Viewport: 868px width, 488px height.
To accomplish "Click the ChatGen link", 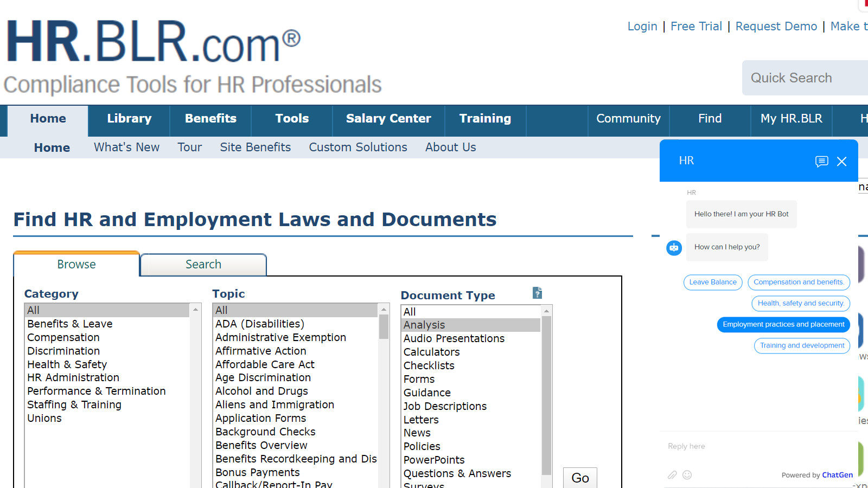I will click(837, 475).
